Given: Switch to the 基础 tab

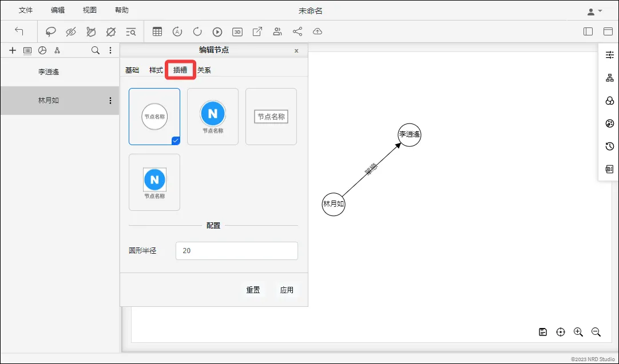Looking at the screenshot, I should point(132,70).
